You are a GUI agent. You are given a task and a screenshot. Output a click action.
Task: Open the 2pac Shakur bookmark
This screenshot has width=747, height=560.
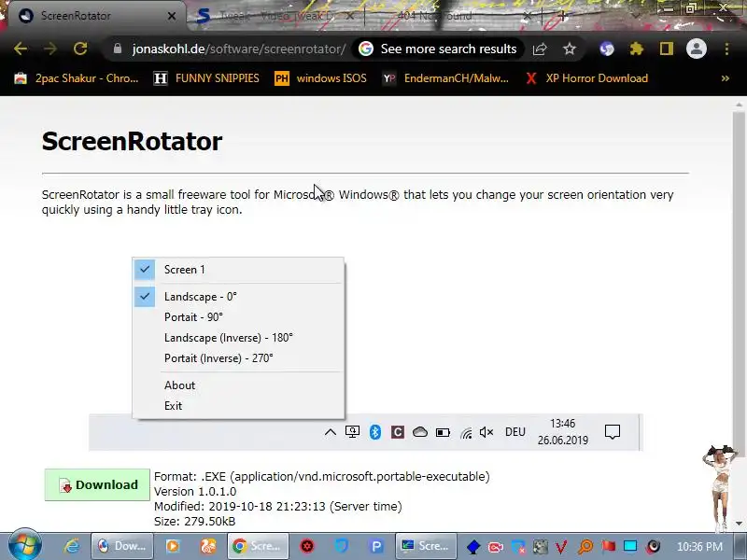coord(77,78)
